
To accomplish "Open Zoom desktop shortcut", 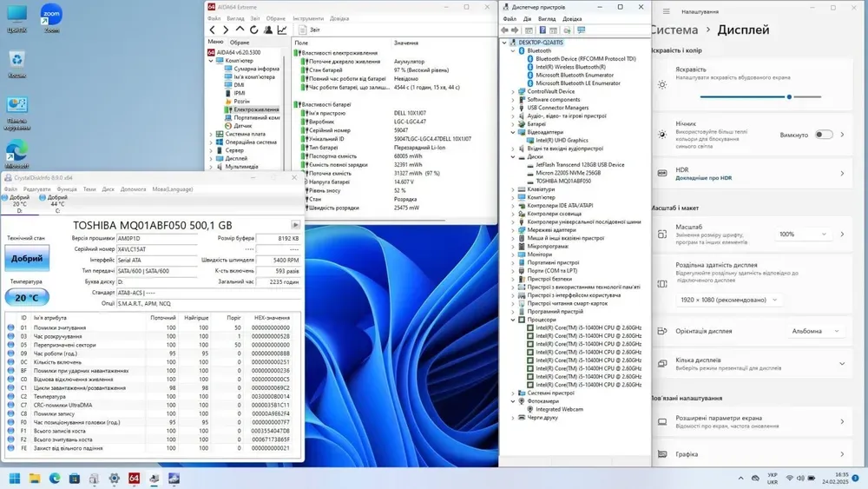I will point(51,15).
